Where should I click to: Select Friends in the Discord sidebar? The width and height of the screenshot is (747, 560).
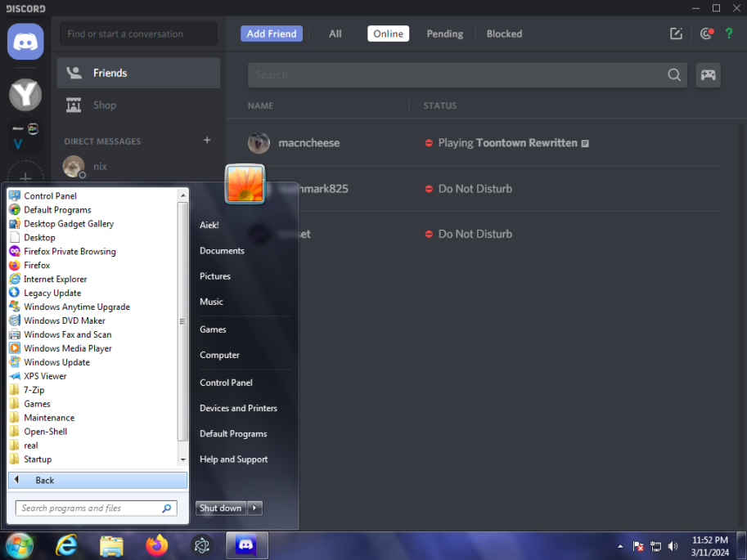pos(138,73)
